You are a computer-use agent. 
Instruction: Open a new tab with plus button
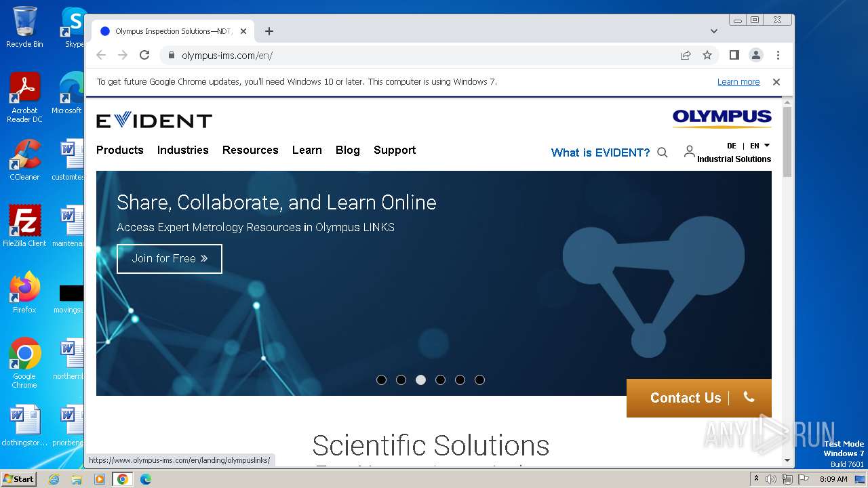click(x=269, y=31)
